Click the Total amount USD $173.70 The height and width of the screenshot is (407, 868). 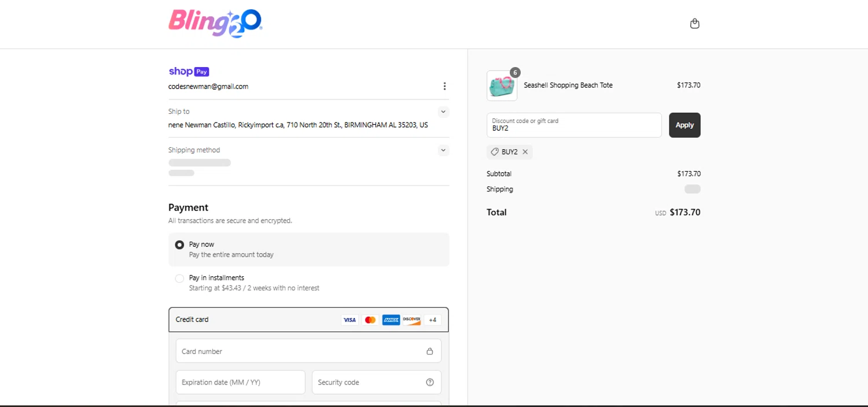[x=678, y=212]
